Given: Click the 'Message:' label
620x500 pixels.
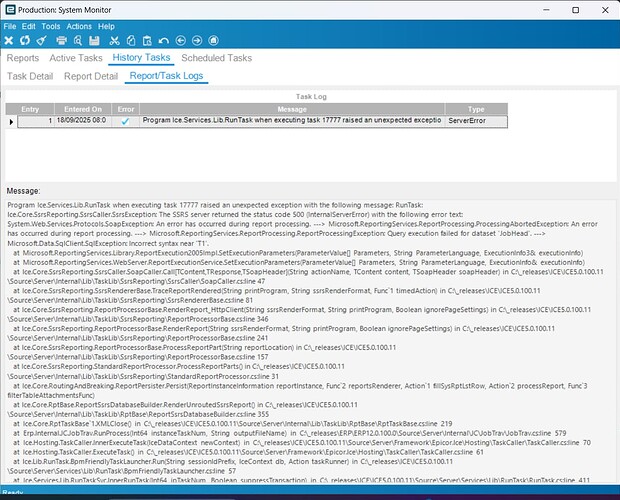Looking at the screenshot, I should [23, 191].
